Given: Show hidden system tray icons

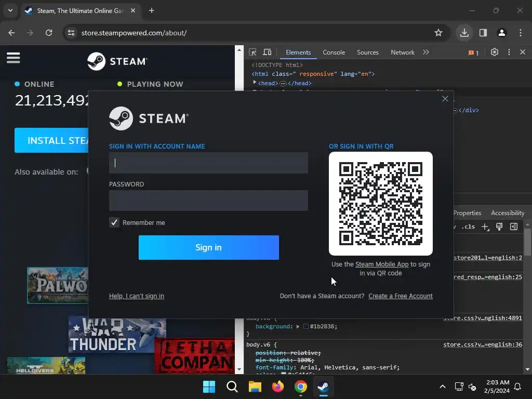Looking at the screenshot, I should point(443,387).
